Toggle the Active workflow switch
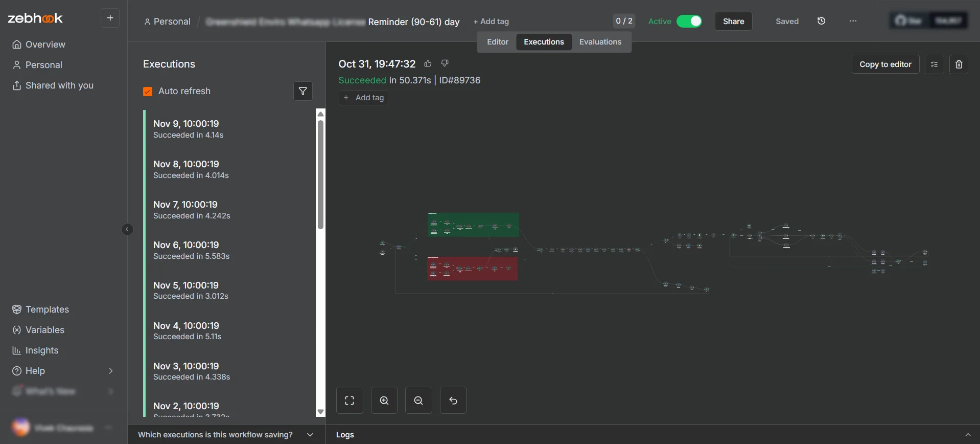Screen dimensions: 980x444 pyautogui.click(x=689, y=21)
